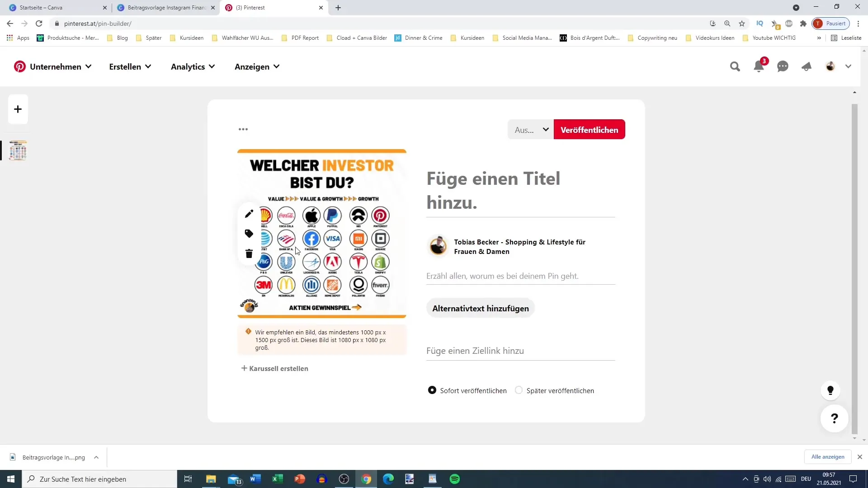Click the pin description field
The width and height of the screenshot is (868, 488).
[x=521, y=276]
